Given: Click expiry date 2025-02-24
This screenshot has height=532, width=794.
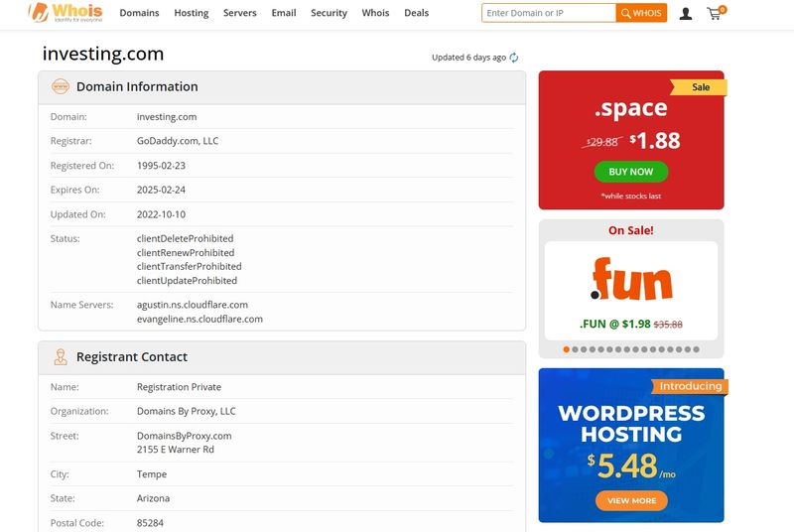Looking at the screenshot, I should pyautogui.click(x=161, y=190).
